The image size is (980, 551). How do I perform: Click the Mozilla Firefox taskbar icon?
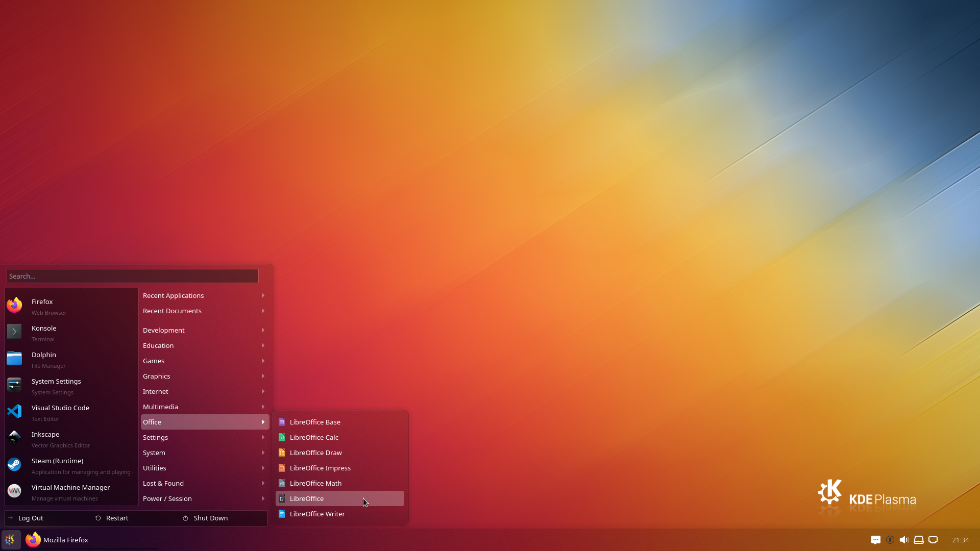33,540
